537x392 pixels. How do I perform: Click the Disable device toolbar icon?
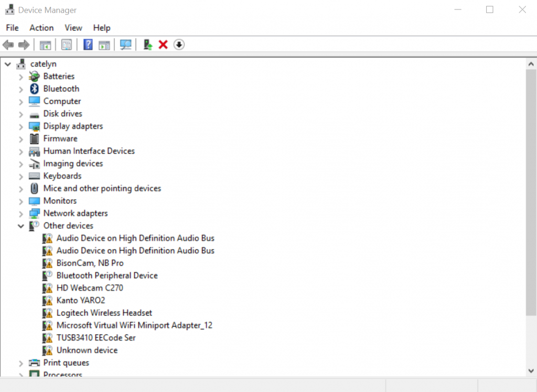(x=179, y=45)
